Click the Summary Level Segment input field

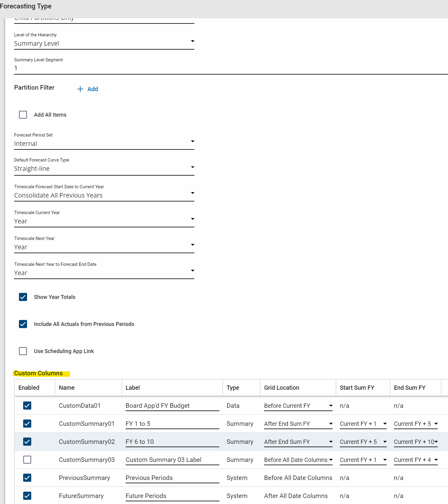(x=228, y=68)
